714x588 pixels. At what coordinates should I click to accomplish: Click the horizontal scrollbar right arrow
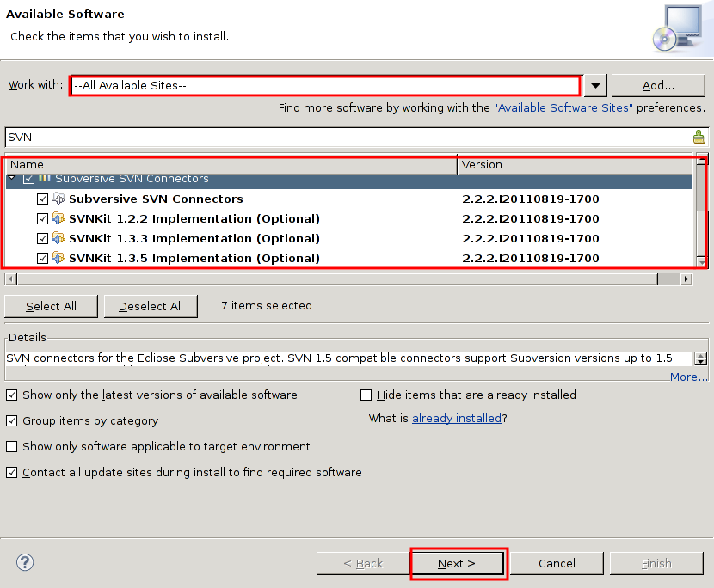(686, 279)
